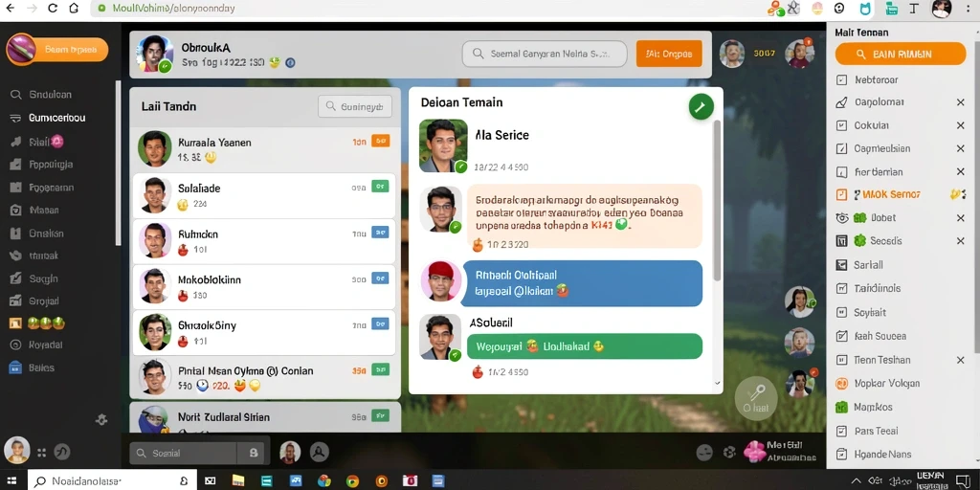Remove the Tienn Teshan item with X

(x=961, y=361)
